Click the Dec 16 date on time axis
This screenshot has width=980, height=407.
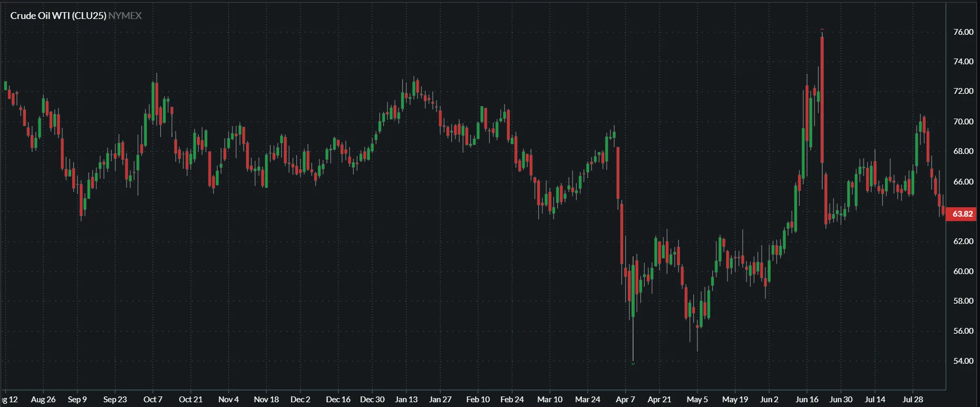(x=338, y=400)
